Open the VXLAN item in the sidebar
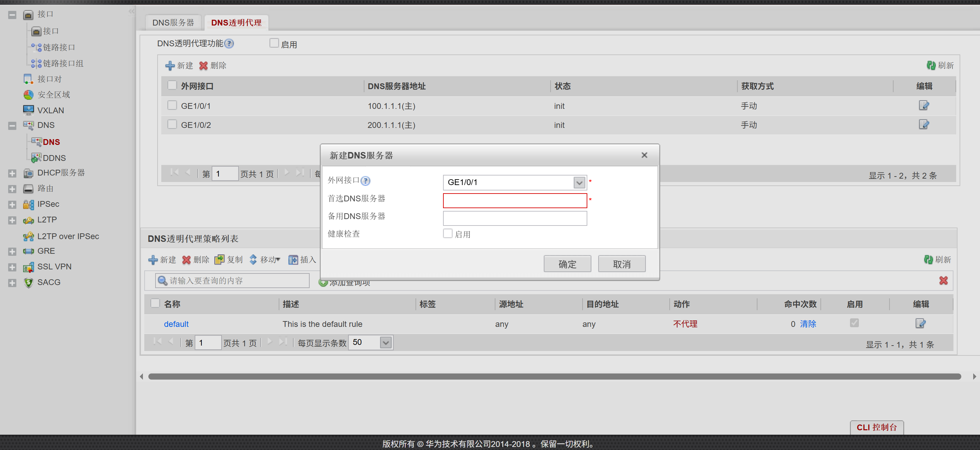Screen dimensions: 980x450 (x=50, y=110)
